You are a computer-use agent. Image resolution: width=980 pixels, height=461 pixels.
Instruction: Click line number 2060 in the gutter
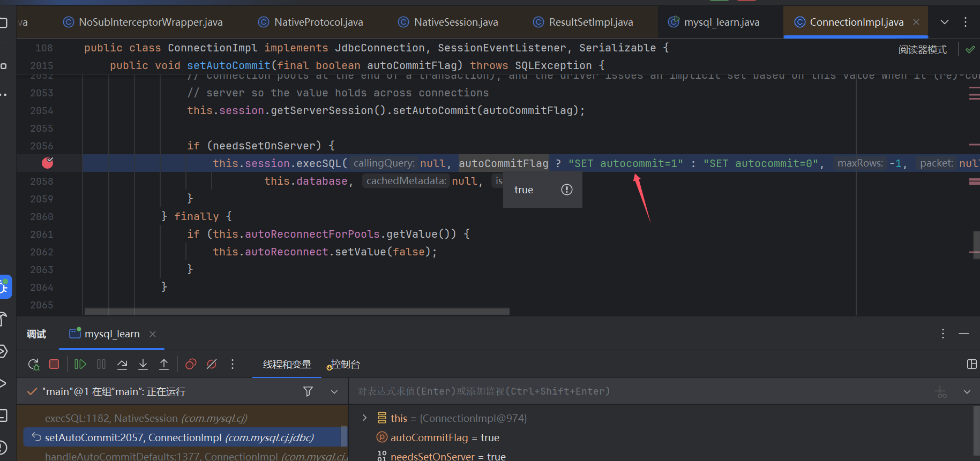point(42,216)
